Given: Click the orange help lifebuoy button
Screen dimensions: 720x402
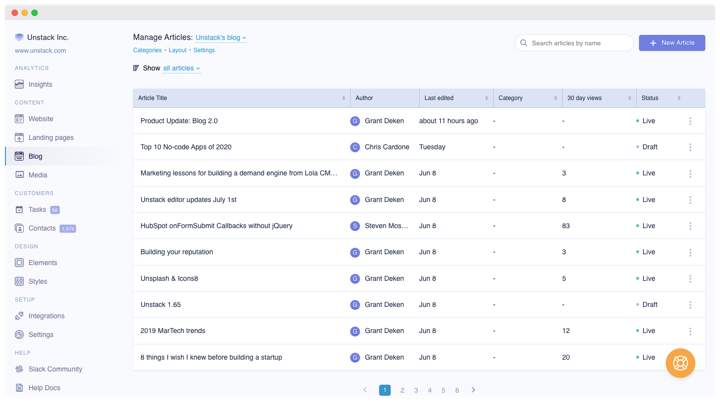Looking at the screenshot, I should 680,363.
